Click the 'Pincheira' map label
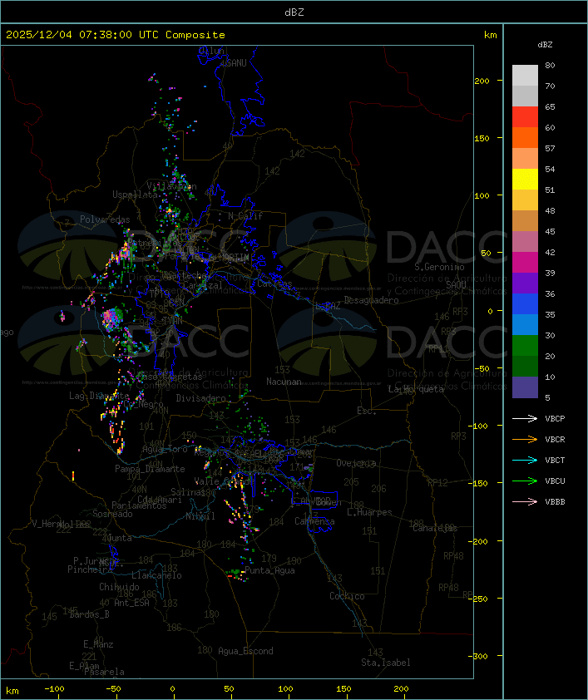Image resolution: width=588 pixels, height=700 pixels. click(90, 569)
